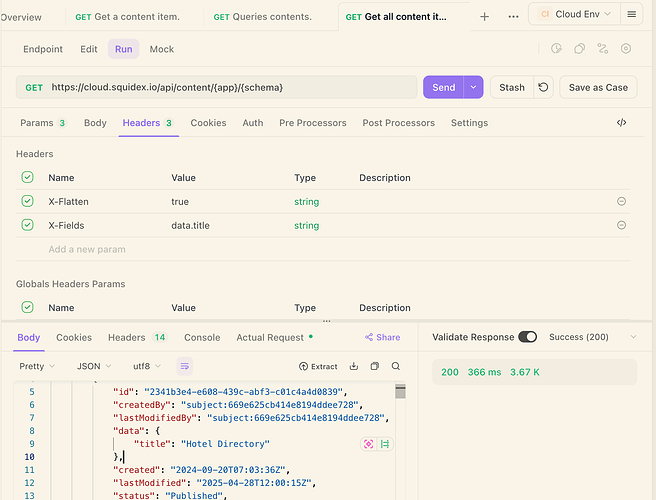
Task: Open the request Body tab
Action: coord(95,123)
